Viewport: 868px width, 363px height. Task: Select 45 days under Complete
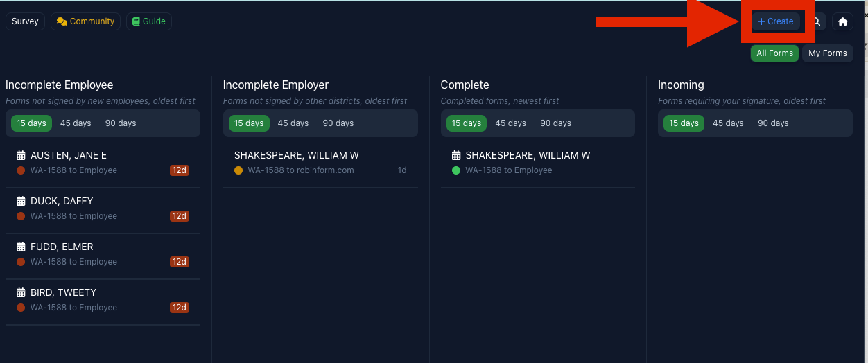511,123
